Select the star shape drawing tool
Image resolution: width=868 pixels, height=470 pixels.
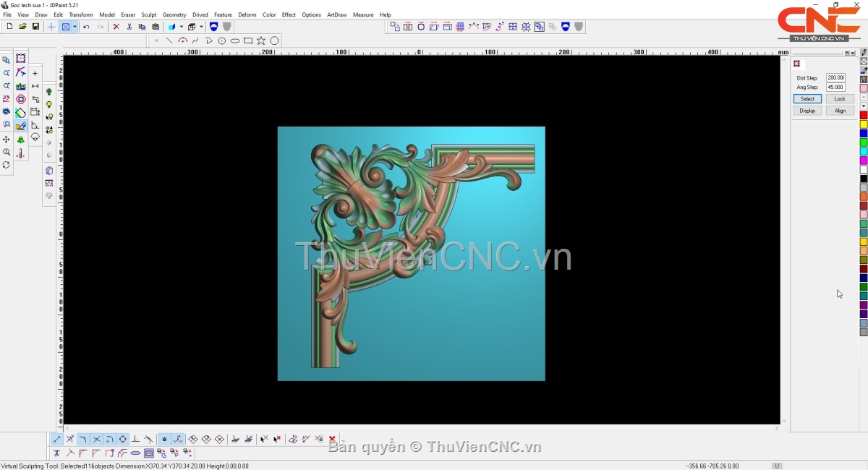(x=261, y=40)
